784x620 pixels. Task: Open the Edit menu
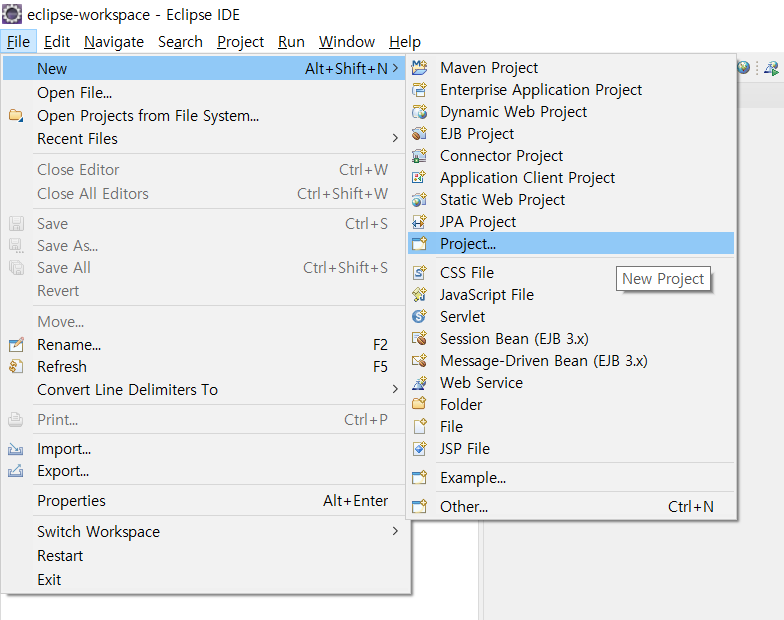point(57,42)
